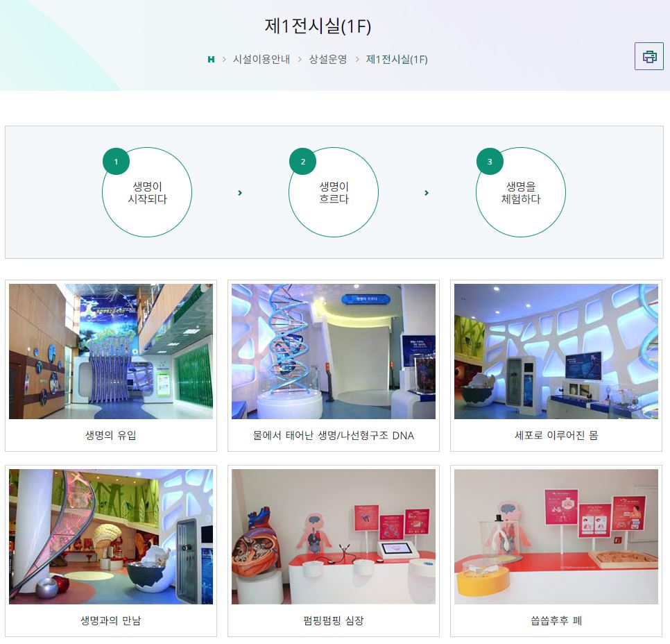
Task: Select the 생명이 흐르다 step circle
Action: click(x=334, y=192)
